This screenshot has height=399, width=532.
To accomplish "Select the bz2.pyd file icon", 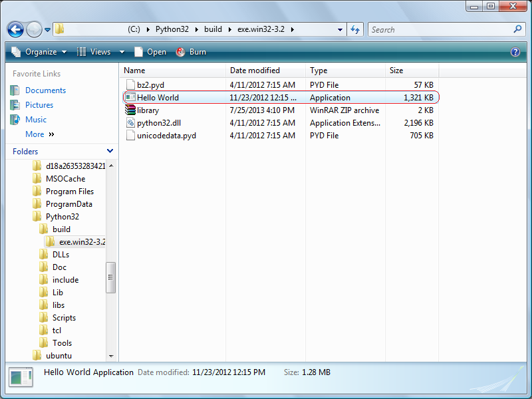I will [130, 85].
